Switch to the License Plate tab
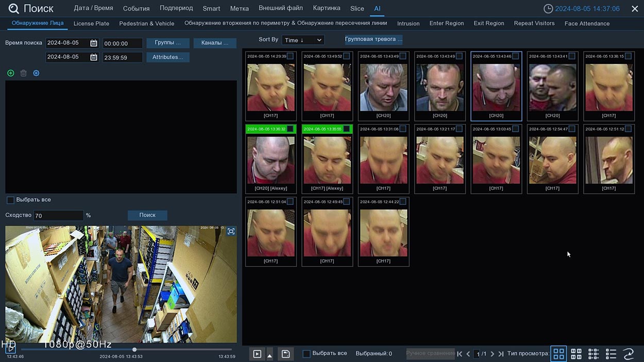Viewport: 644px width, 362px height. (91, 23)
